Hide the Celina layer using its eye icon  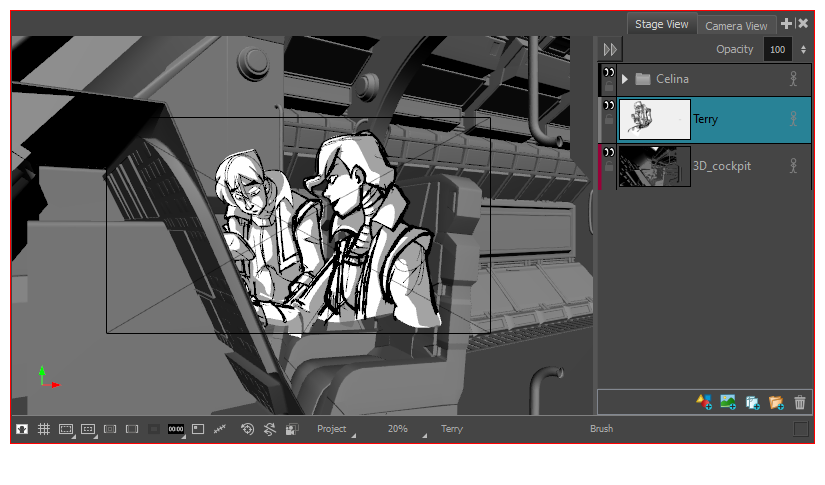coord(609,72)
